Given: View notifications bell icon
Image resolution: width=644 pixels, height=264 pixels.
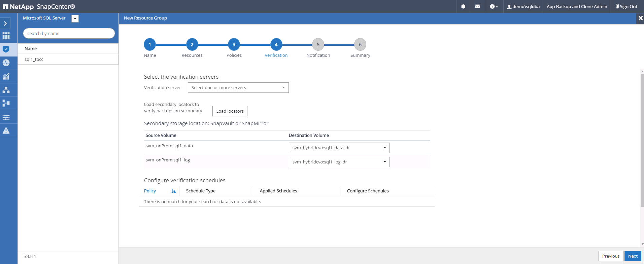Looking at the screenshot, I should coord(463,6).
